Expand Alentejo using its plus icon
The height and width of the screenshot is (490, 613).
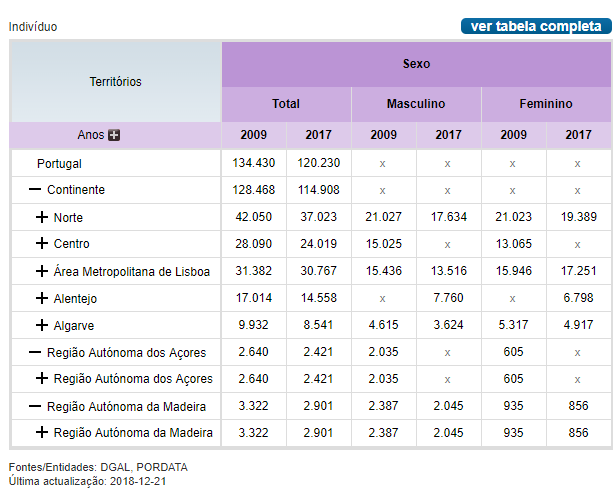42,298
